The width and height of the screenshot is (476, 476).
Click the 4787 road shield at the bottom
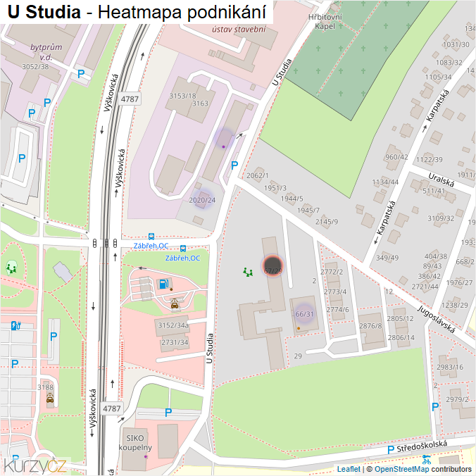(x=112, y=408)
